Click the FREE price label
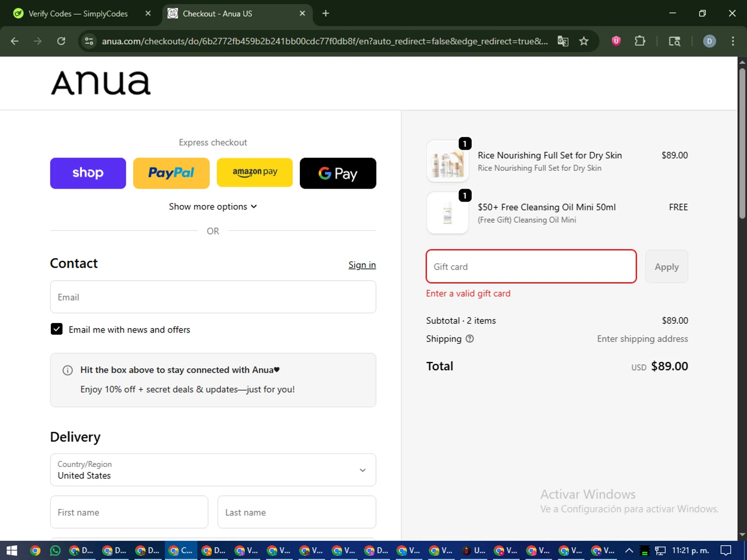 [x=678, y=207]
